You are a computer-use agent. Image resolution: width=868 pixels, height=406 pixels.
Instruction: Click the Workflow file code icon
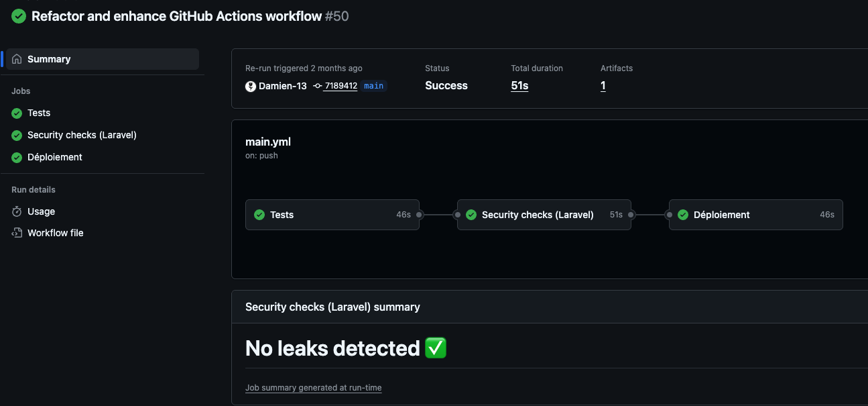tap(17, 233)
